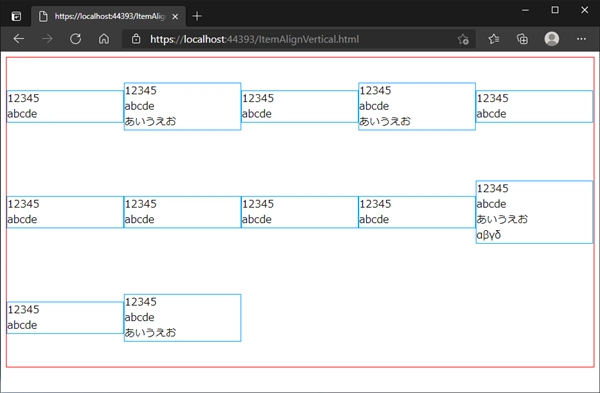The image size is (600, 393).
Task: Go to Home page icon
Action: pyautogui.click(x=104, y=39)
